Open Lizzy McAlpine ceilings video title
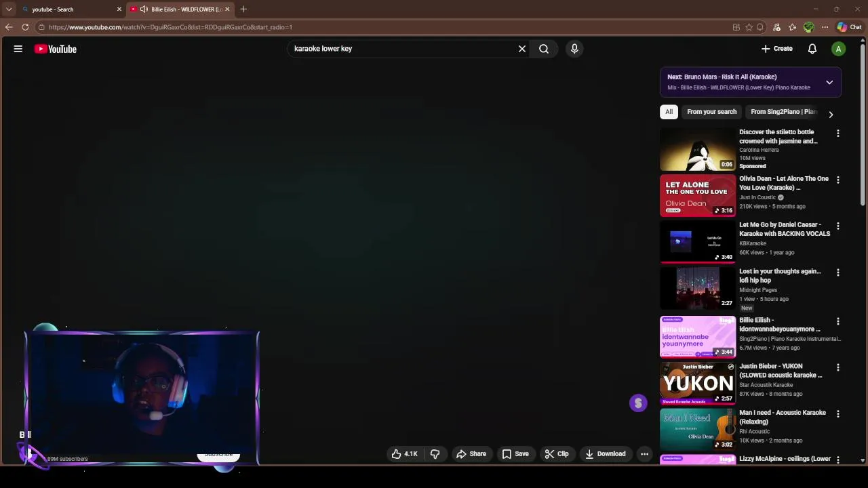This screenshot has height=488, width=868. tap(785, 459)
